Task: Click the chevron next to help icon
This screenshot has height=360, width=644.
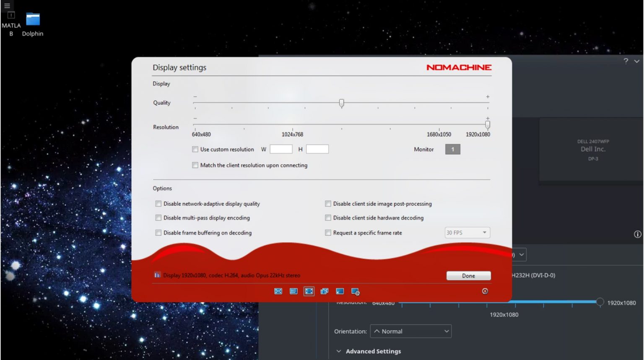Action: pyautogui.click(x=637, y=61)
